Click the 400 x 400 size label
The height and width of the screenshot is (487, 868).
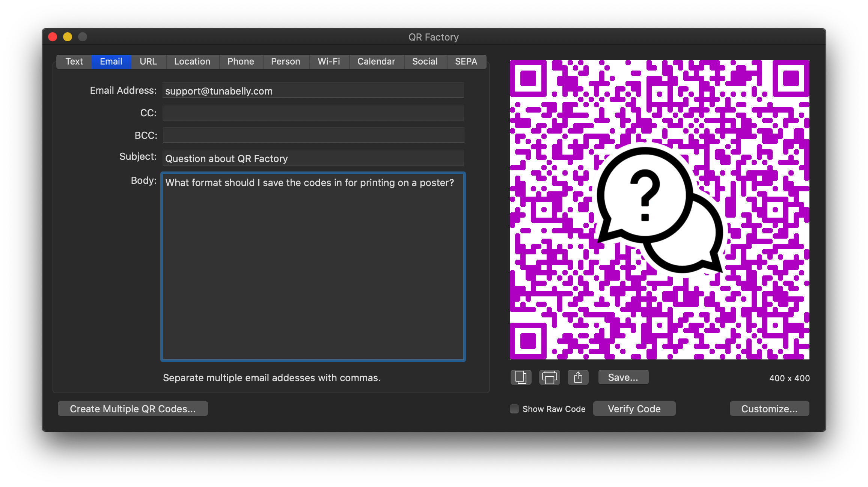[x=789, y=378]
